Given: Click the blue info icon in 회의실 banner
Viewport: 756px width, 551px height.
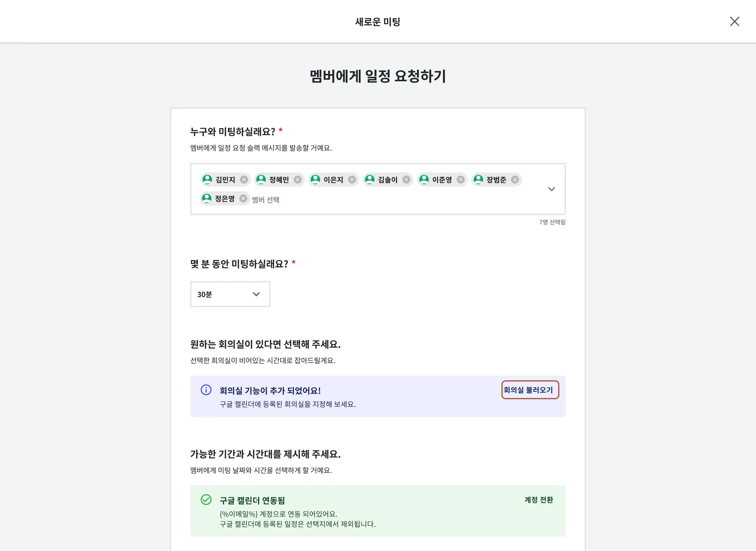Looking at the screenshot, I should tap(206, 390).
